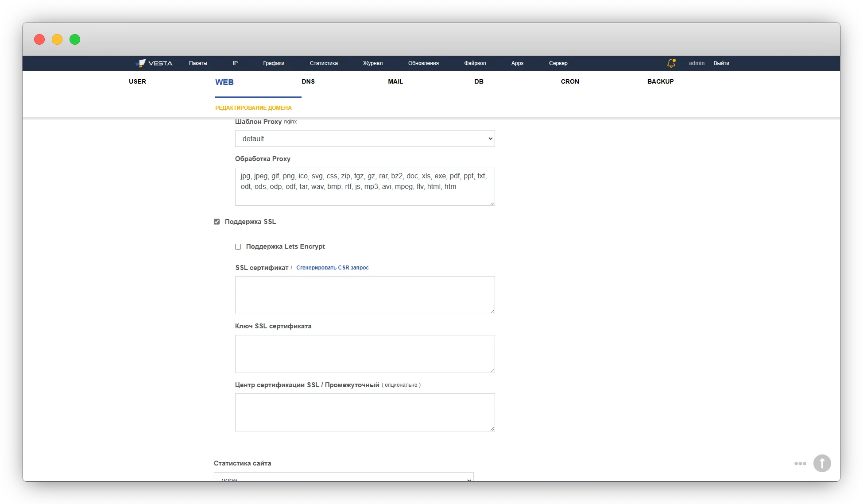863x504 pixels.
Task: Click the Обработка Proxy extensions textarea
Action: [x=364, y=186]
